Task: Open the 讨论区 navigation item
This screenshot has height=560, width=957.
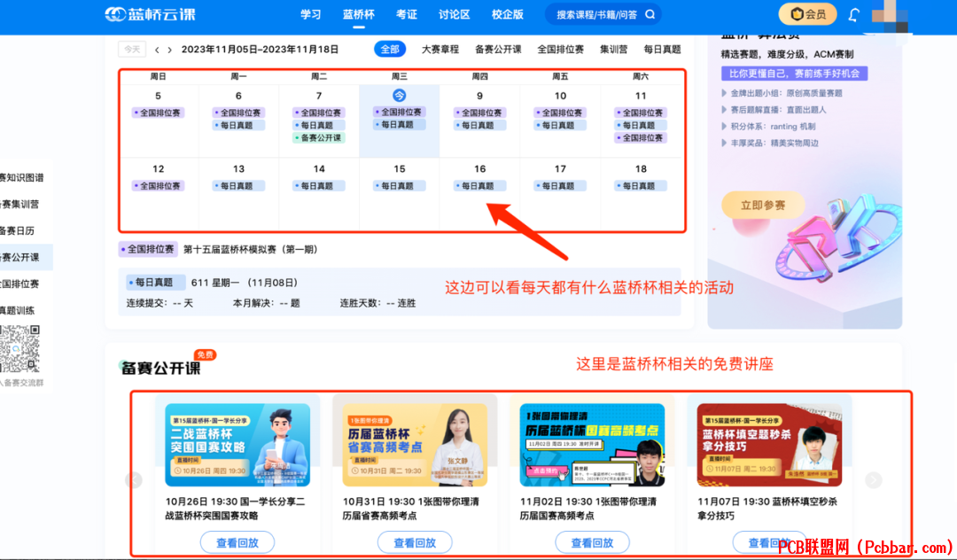Action: pyautogui.click(x=454, y=15)
